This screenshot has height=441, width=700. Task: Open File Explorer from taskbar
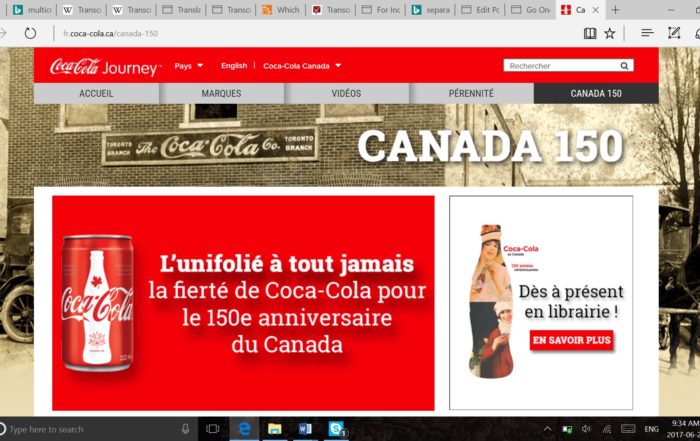[x=275, y=429]
